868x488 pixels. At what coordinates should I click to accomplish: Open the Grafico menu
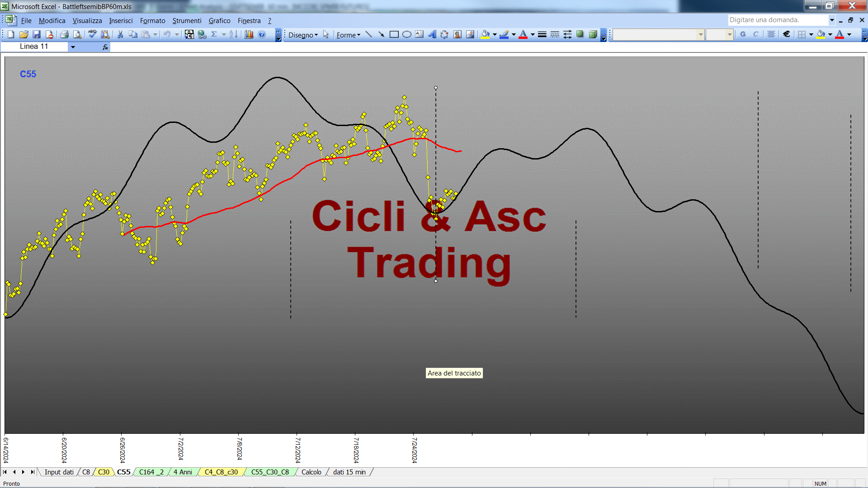219,21
